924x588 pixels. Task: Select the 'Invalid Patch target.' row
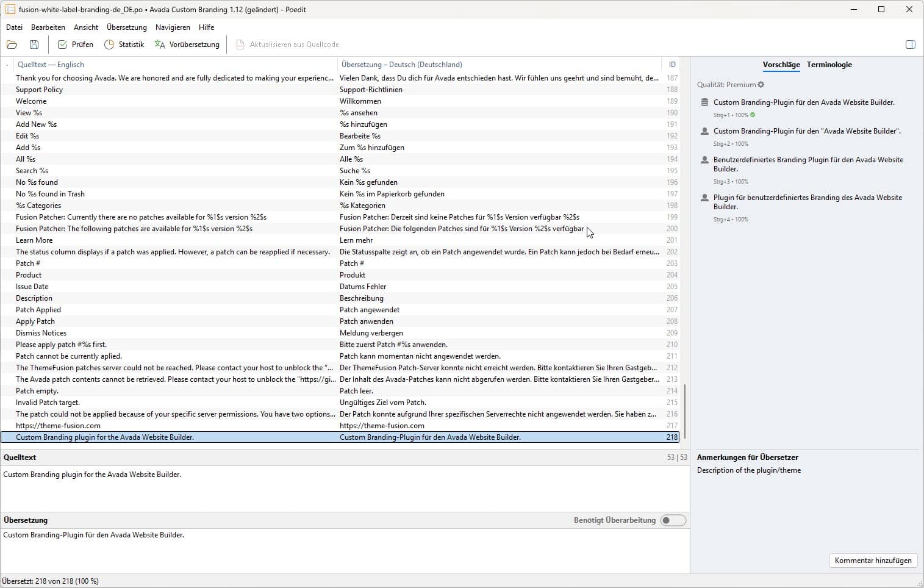[x=340, y=403]
